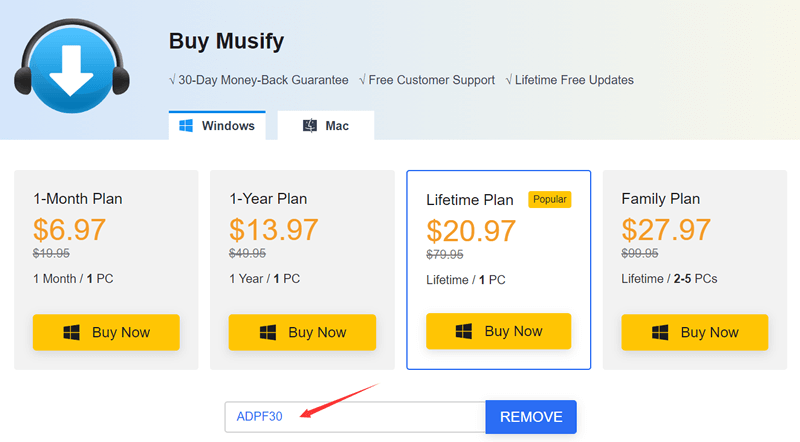Click the Mac Finder icon in Mac tab

pos(310,126)
